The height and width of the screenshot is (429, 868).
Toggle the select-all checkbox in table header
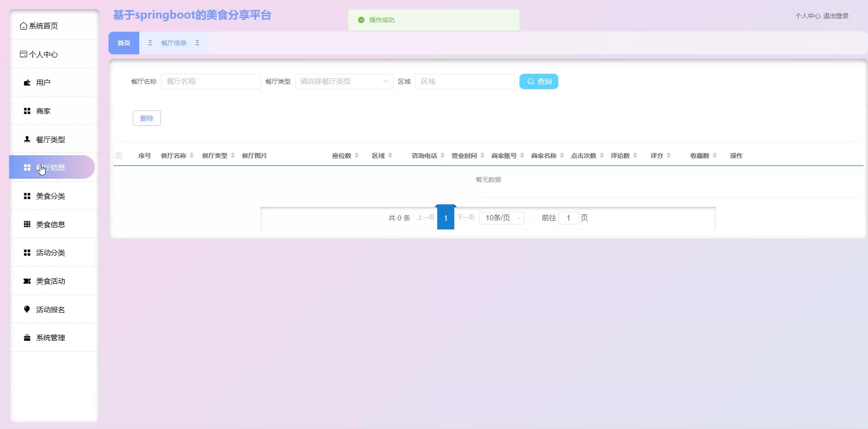click(x=119, y=156)
